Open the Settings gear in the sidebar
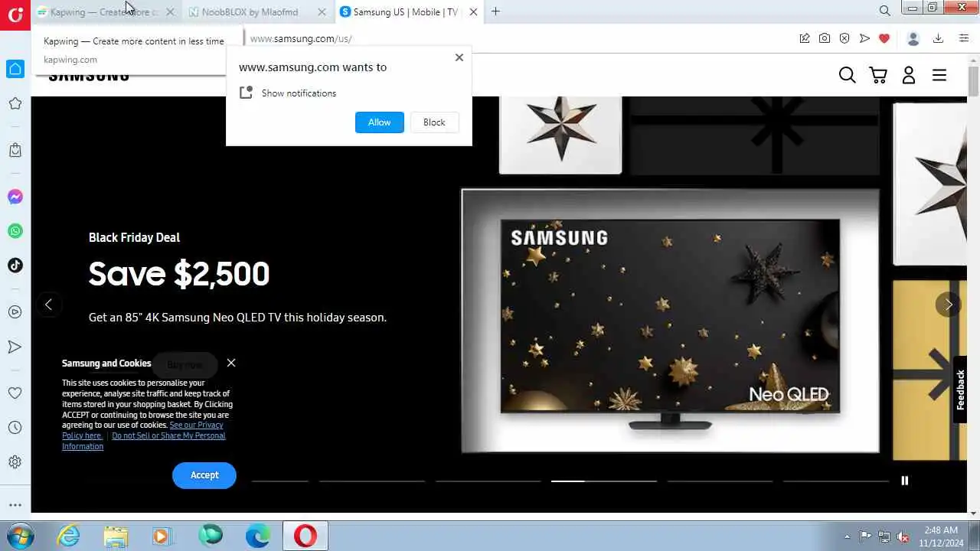Viewport: 980px width, 551px height. [15, 462]
